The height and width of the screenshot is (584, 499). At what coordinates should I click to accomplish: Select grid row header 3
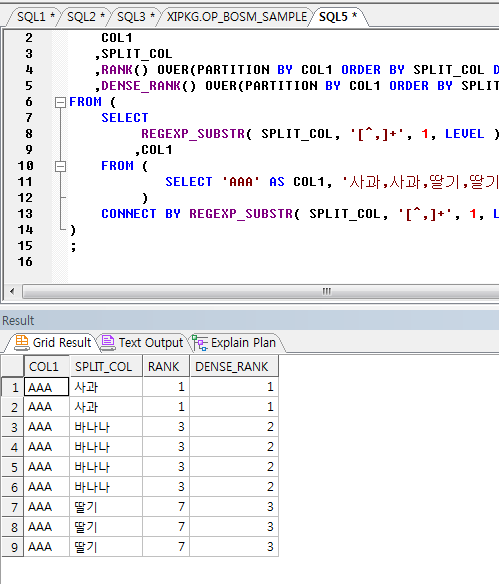coord(13,427)
